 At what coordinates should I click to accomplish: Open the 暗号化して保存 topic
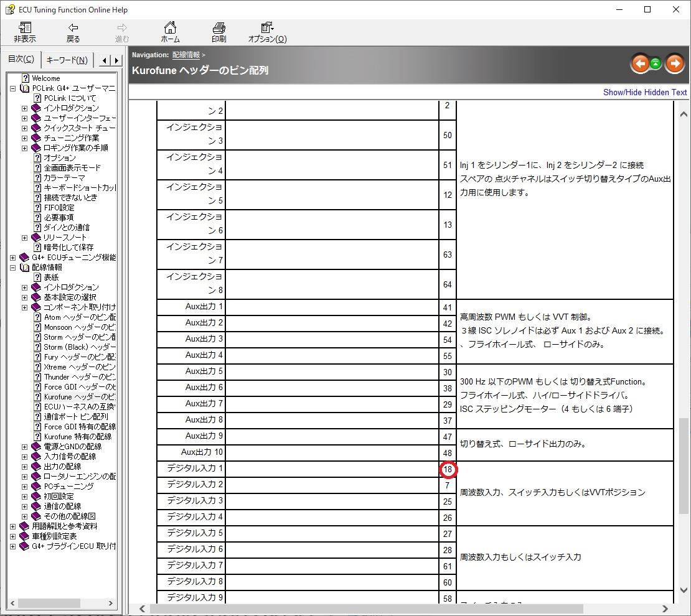pos(68,247)
